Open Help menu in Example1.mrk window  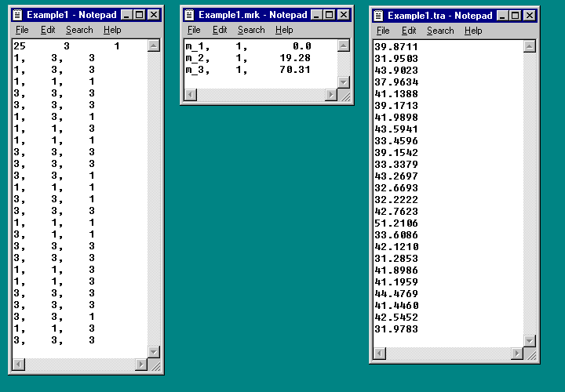(x=284, y=30)
